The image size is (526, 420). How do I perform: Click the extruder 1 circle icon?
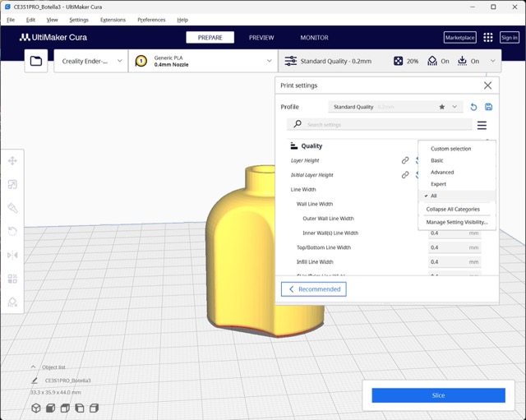141,61
